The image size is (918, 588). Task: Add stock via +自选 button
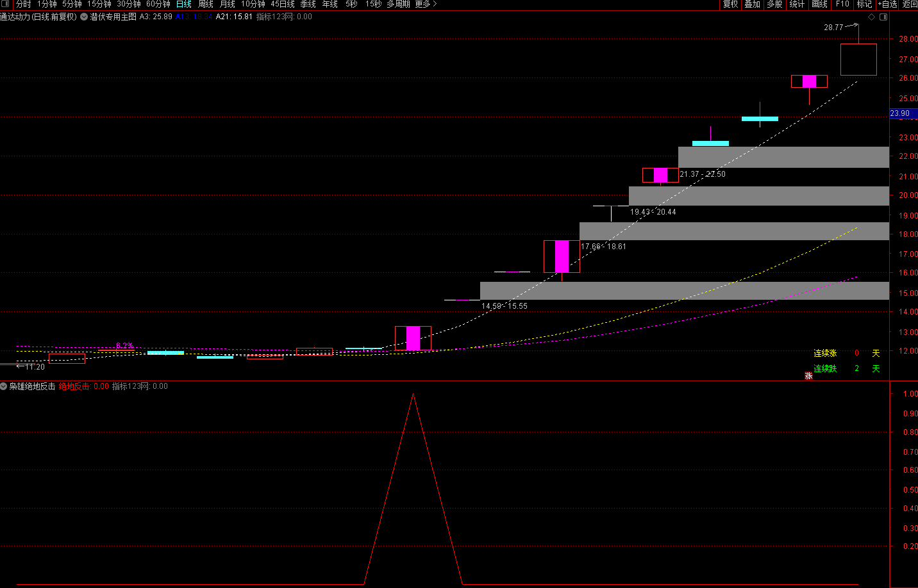[888, 4]
